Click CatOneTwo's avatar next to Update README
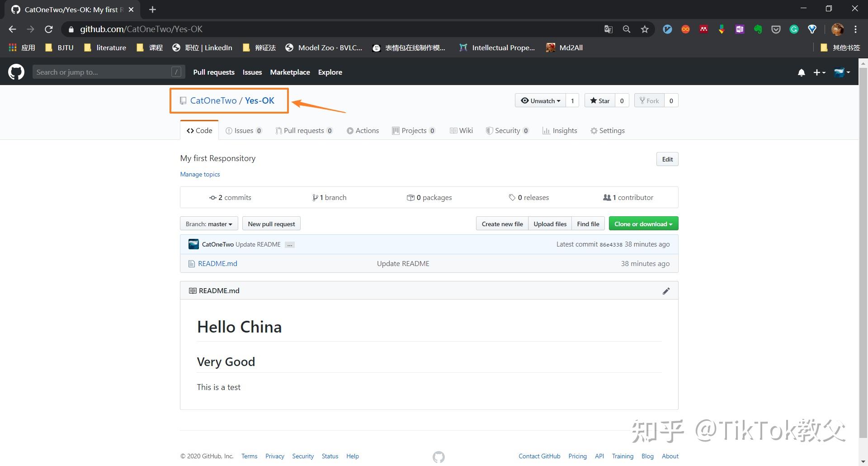Screen dimensions: 868x466 coord(193,244)
